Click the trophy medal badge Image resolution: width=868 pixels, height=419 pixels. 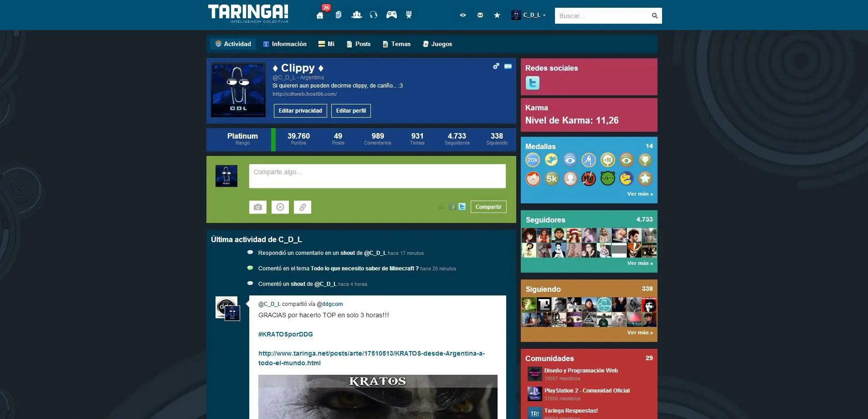(x=645, y=160)
